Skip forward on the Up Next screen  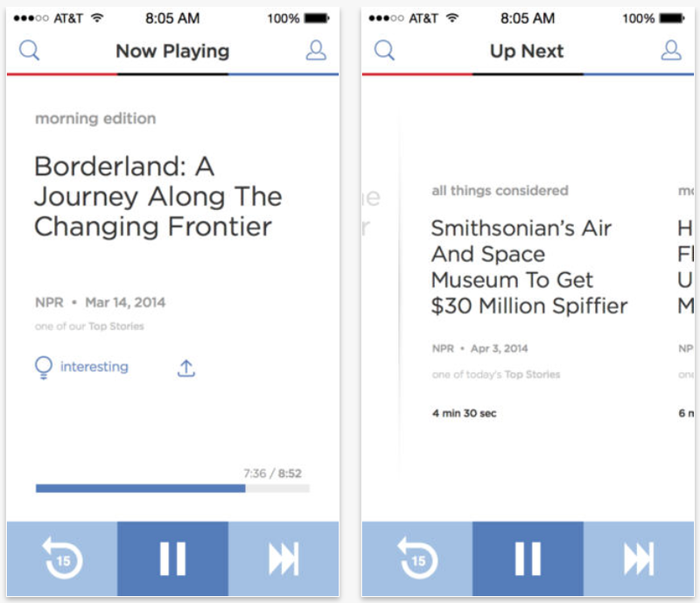click(639, 558)
